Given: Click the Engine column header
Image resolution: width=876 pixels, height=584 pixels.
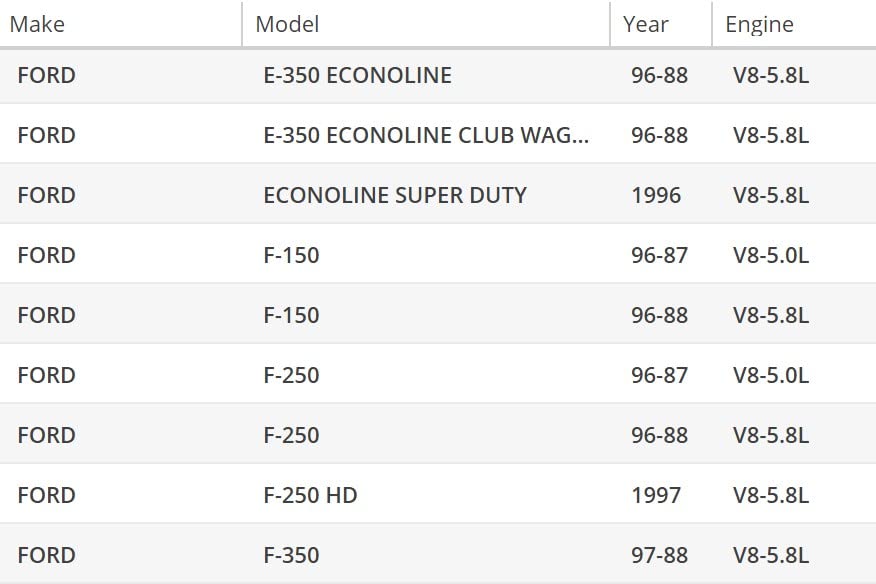Looking at the screenshot, I should tap(759, 24).
